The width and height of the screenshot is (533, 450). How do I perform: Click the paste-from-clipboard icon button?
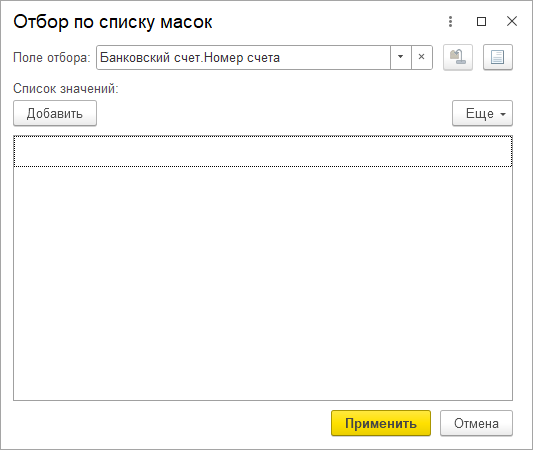point(458,57)
